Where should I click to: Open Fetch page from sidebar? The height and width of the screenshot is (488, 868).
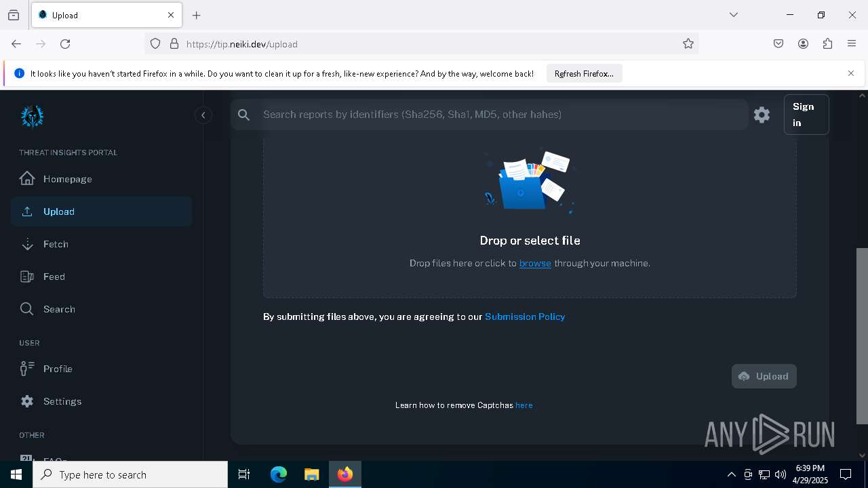(x=101, y=244)
